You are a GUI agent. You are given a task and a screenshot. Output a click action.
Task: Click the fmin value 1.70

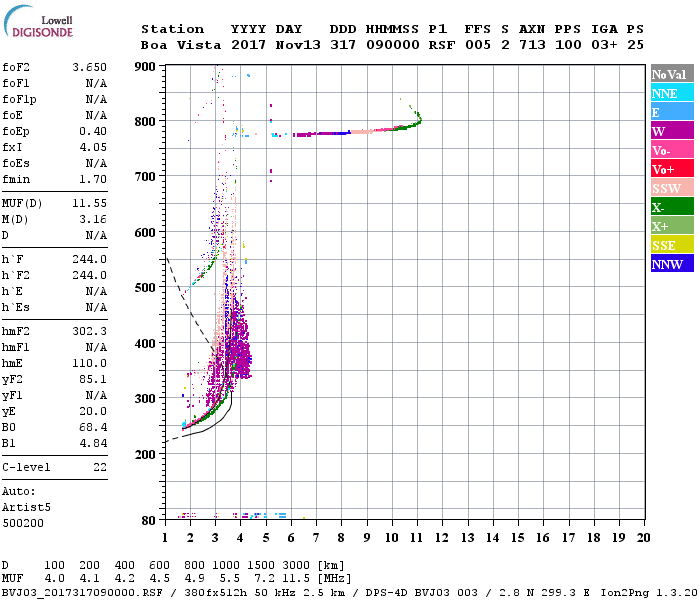click(x=93, y=179)
